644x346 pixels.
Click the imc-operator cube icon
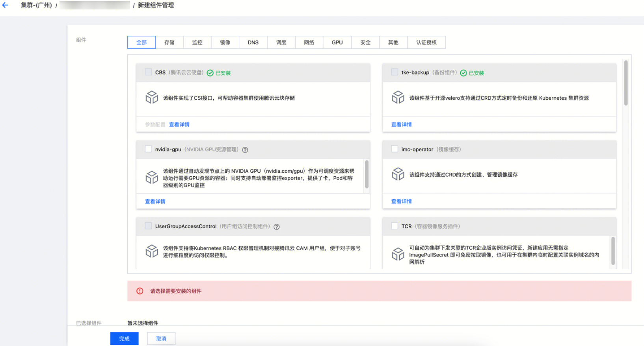pos(398,174)
